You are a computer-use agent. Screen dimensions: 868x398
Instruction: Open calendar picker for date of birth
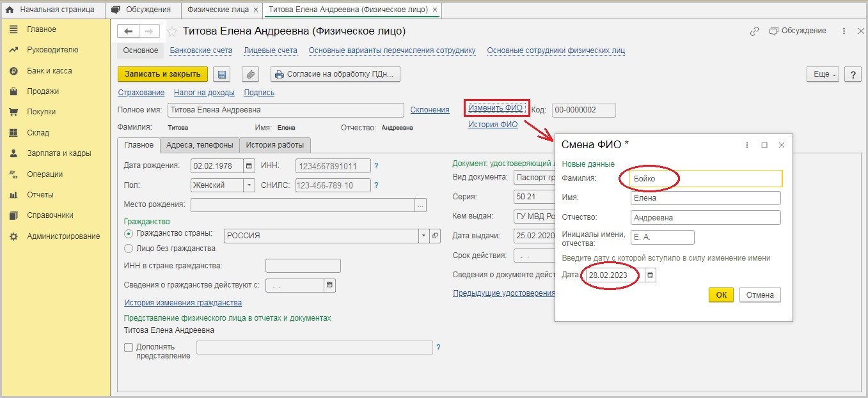click(249, 167)
